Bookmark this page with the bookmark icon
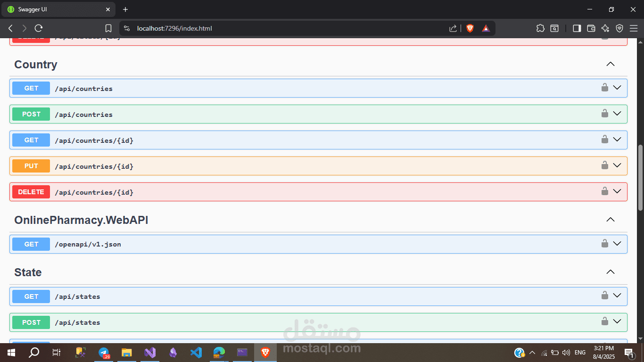The image size is (644, 362). [x=108, y=28]
